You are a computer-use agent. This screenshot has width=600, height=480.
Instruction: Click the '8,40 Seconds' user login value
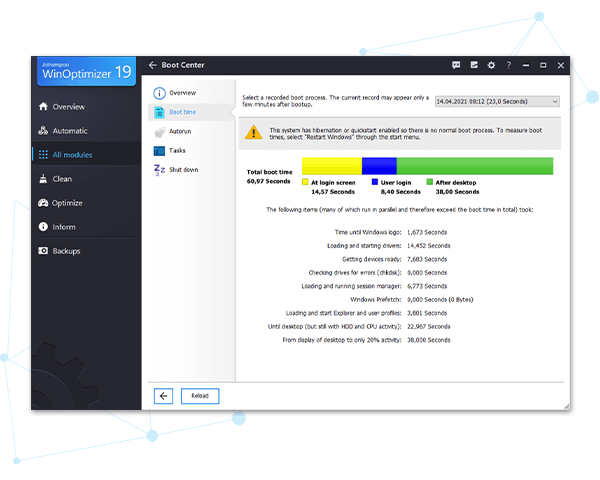pos(401,192)
